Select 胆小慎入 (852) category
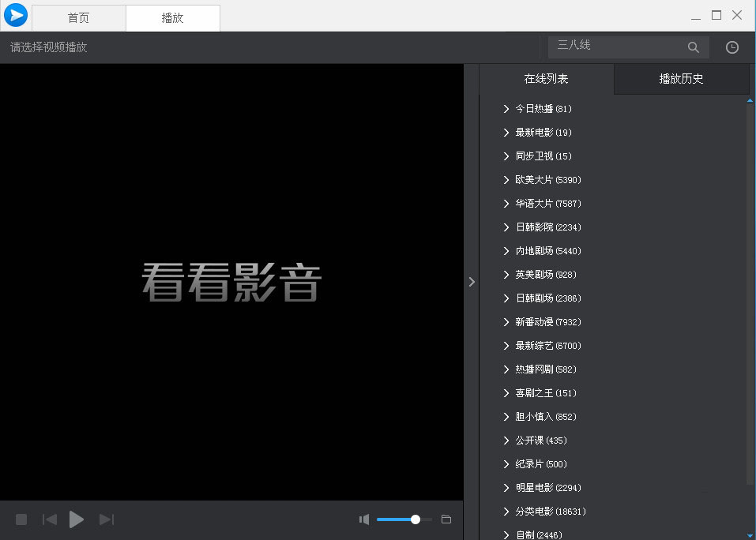Screen dimensions: 756x540 tap(545, 417)
